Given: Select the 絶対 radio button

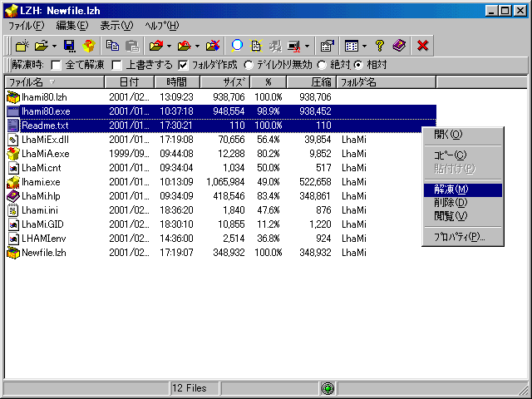Looking at the screenshot, I should pyautogui.click(x=322, y=65).
